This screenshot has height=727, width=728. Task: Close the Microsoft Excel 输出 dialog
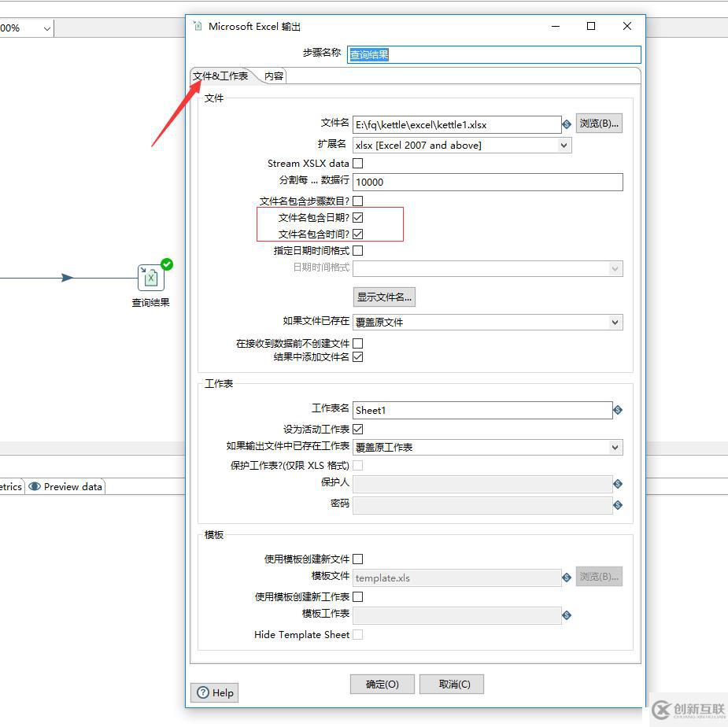(x=627, y=26)
